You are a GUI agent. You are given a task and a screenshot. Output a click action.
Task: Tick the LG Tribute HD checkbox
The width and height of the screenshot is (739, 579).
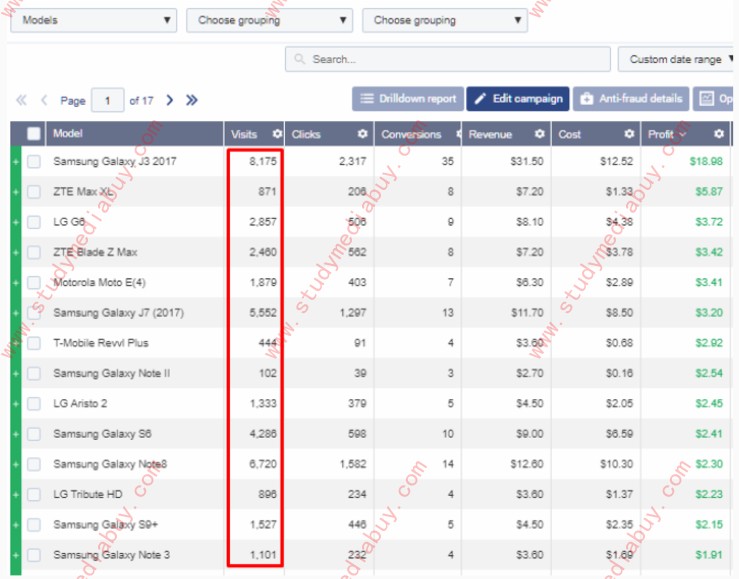(34, 495)
